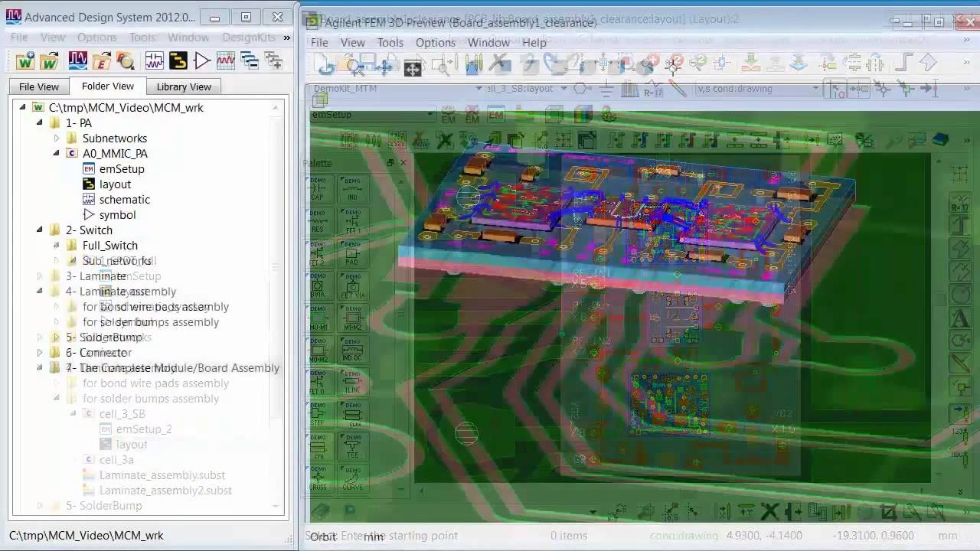Select the CURVE palette component
980x551 pixels.
point(352,479)
